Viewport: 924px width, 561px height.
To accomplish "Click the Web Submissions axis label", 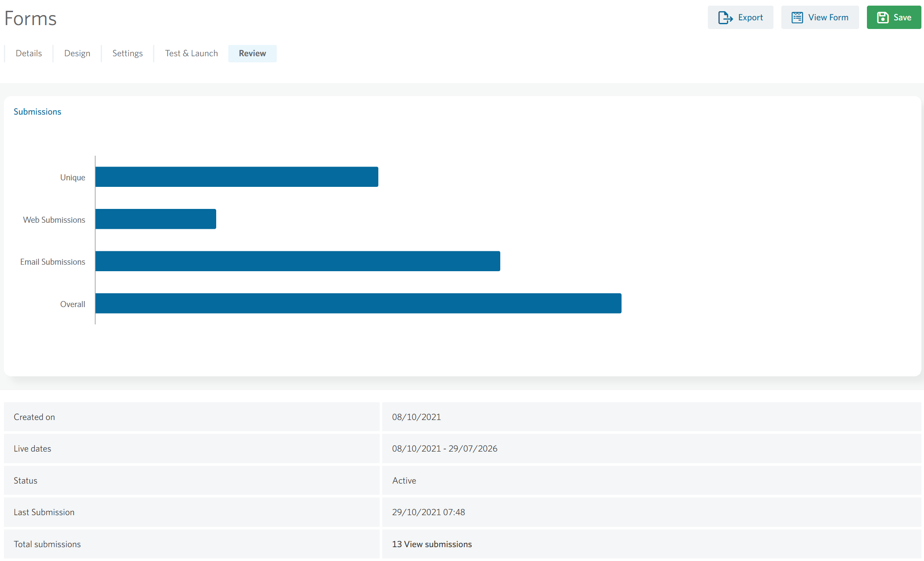I will tap(54, 220).
